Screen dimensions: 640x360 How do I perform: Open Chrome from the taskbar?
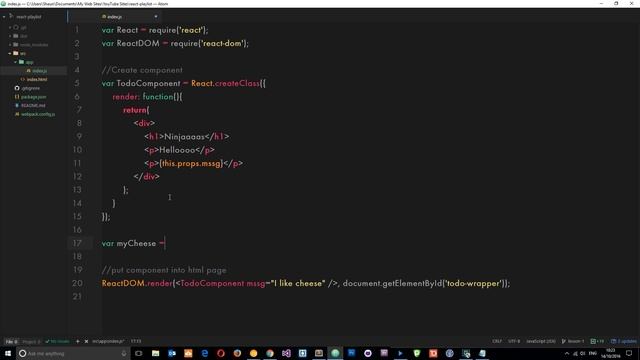[x=270, y=353]
